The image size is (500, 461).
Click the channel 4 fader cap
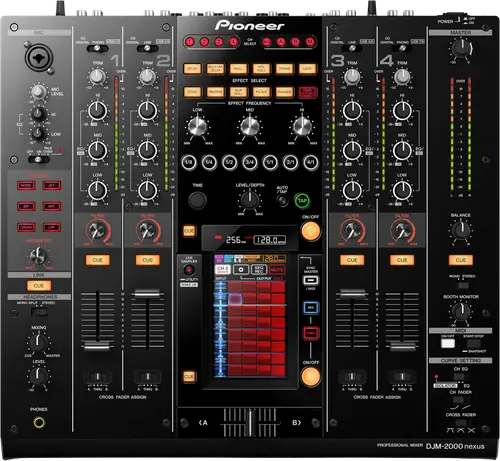[402, 347]
